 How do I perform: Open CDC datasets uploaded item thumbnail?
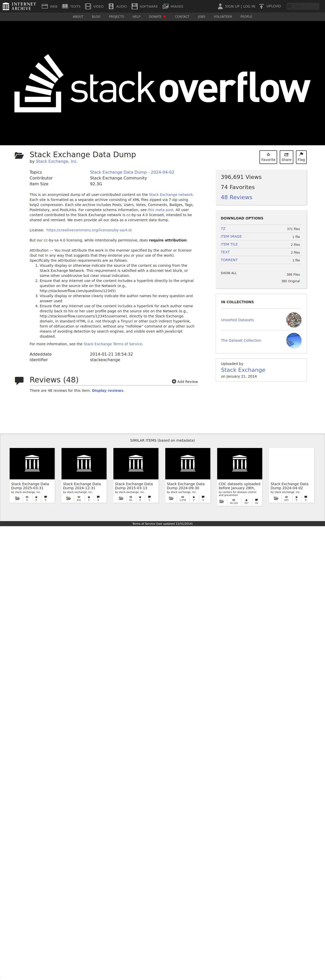[x=240, y=463]
